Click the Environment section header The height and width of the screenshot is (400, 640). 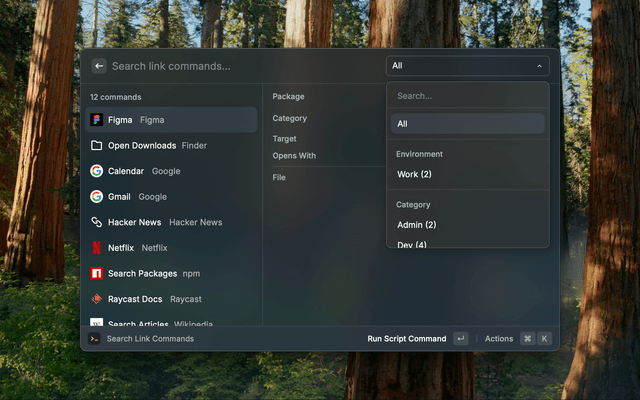[419, 154]
